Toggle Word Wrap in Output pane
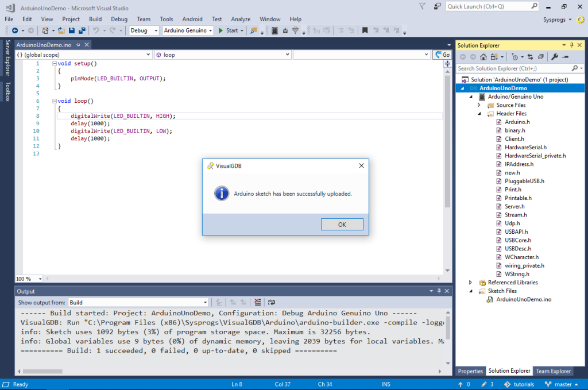 coord(272,302)
